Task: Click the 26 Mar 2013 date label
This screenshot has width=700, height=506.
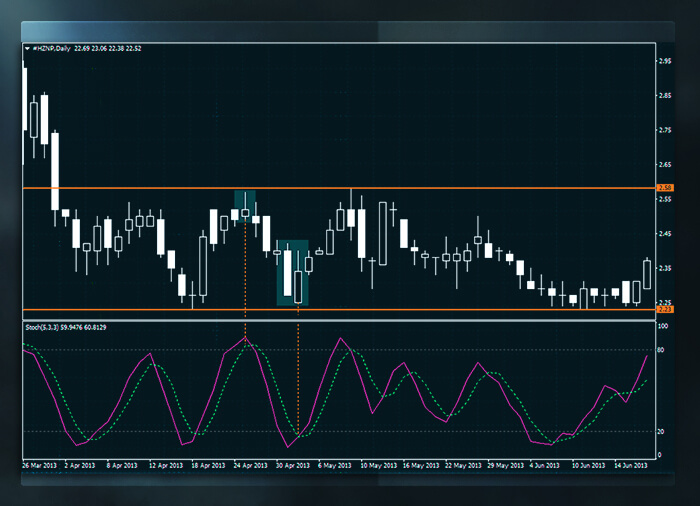Action: pyautogui.click(x=40, y=465)
